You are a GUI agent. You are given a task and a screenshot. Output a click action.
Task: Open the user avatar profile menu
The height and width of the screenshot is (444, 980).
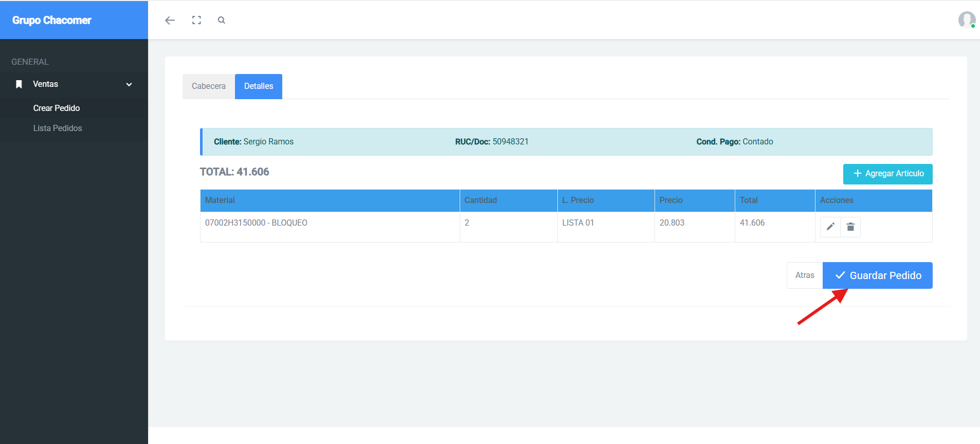967,20
